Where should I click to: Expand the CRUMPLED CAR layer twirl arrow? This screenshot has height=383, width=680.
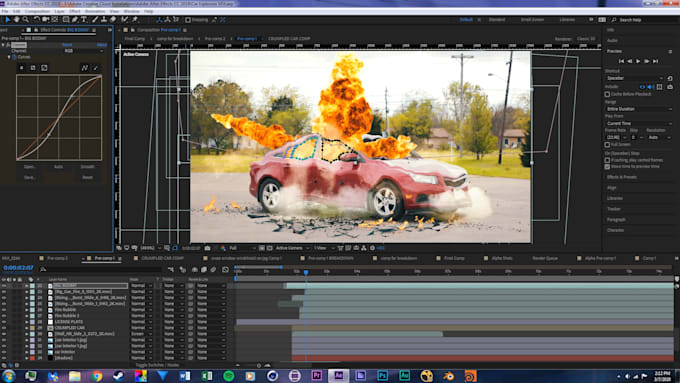click(26, 328)
